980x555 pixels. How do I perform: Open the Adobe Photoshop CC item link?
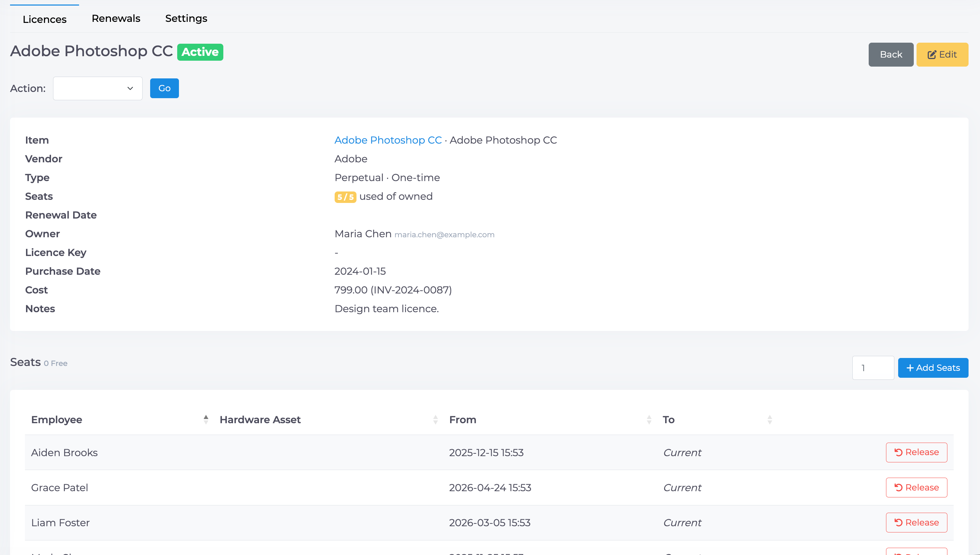click(388, 140)
